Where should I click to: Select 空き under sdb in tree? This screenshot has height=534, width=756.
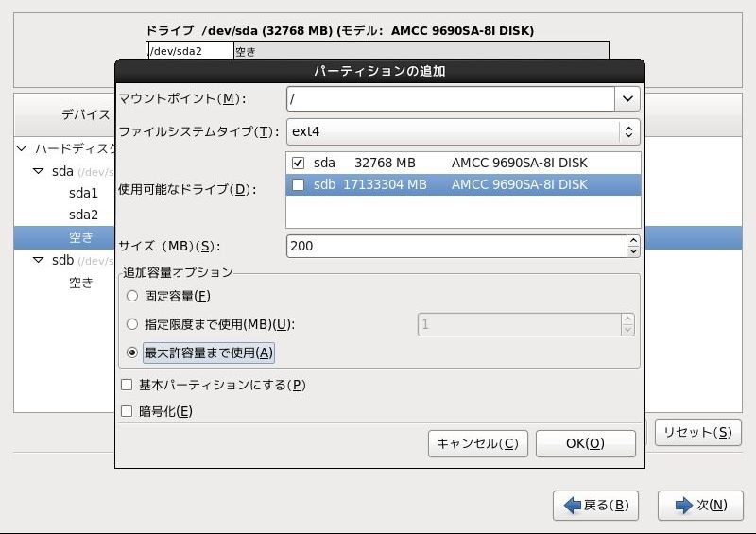pos(80,283)
